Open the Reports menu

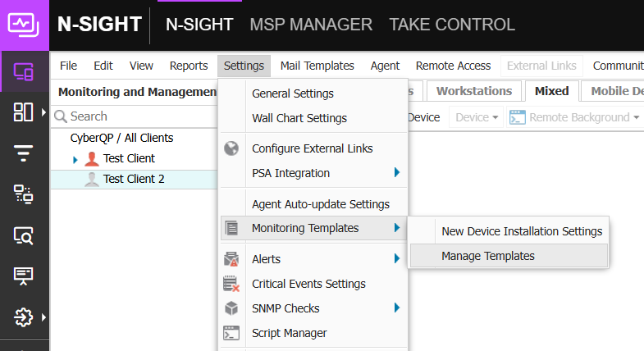click(x=189, y=66)
